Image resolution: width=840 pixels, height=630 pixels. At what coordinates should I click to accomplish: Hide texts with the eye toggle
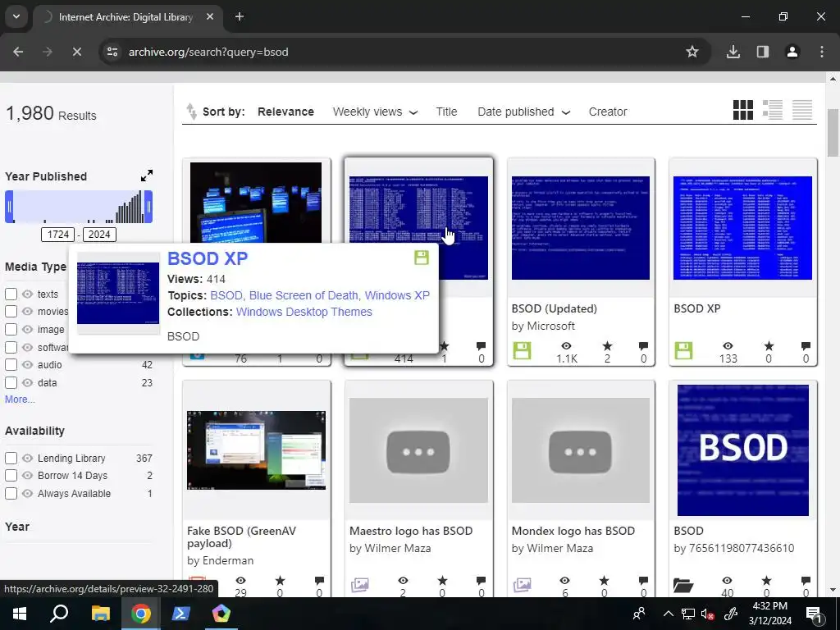click(27, 294)
